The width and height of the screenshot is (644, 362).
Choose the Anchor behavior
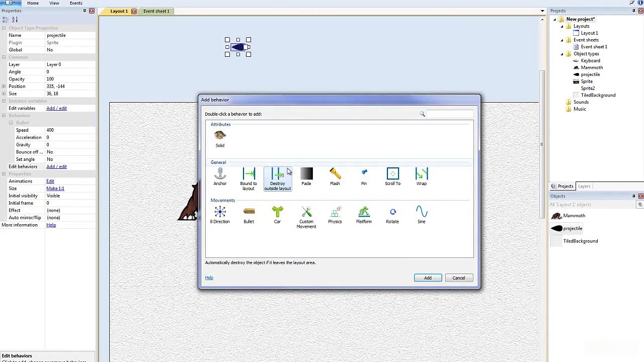coord(220,176)
